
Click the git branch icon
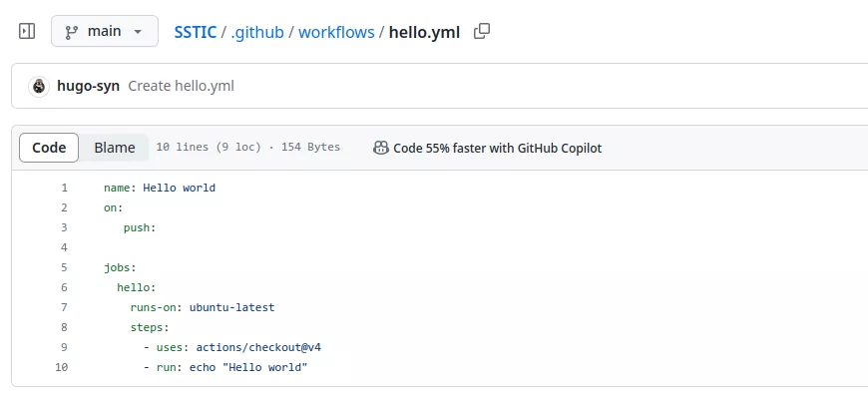pyautogui.click(x=72, y=31)
